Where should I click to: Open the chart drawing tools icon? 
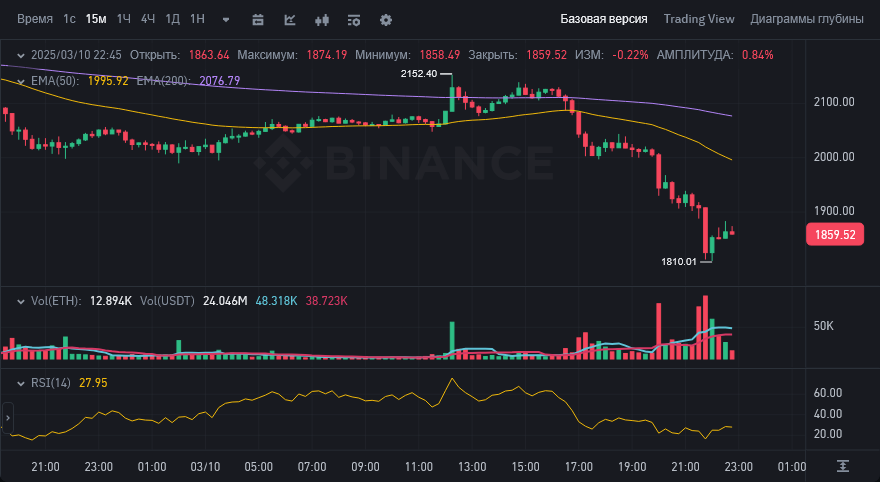point(290,20)
